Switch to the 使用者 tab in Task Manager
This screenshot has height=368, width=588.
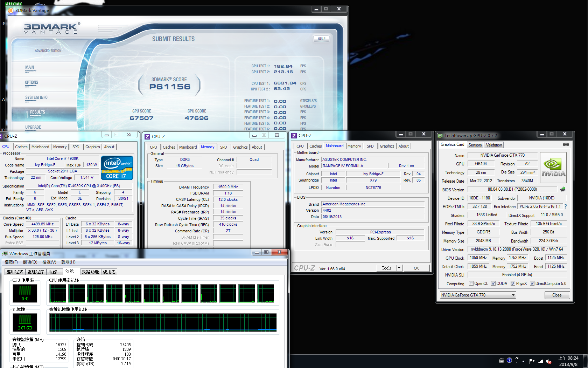[x=110, y=272]
